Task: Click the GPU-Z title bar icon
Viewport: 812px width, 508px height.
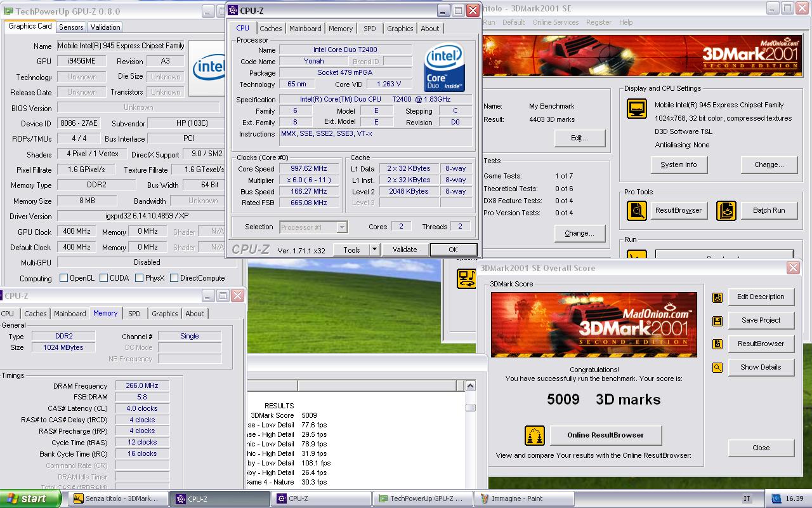Action: click(7, 10)
